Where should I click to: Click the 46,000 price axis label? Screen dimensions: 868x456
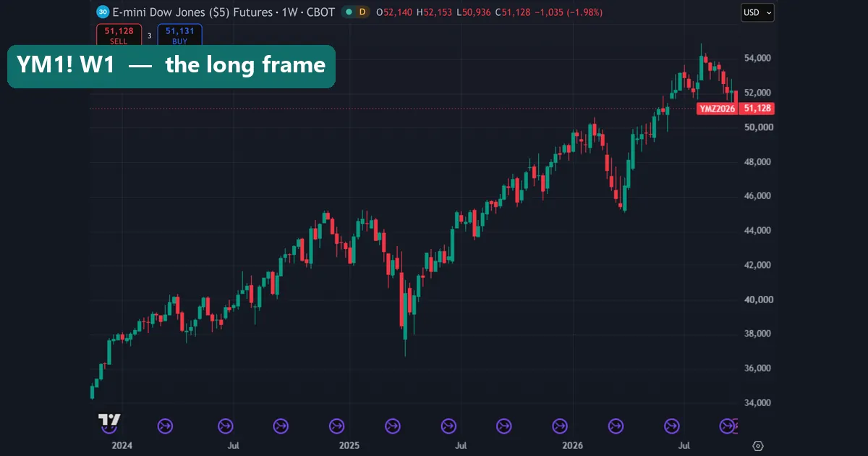point(757,196)
